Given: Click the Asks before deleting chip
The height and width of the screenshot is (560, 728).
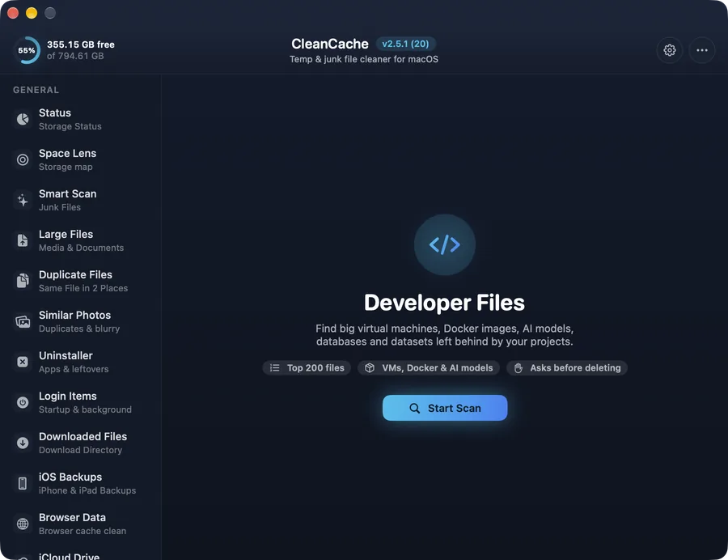Looking at the screenshot, I should [x=567, y=367].
